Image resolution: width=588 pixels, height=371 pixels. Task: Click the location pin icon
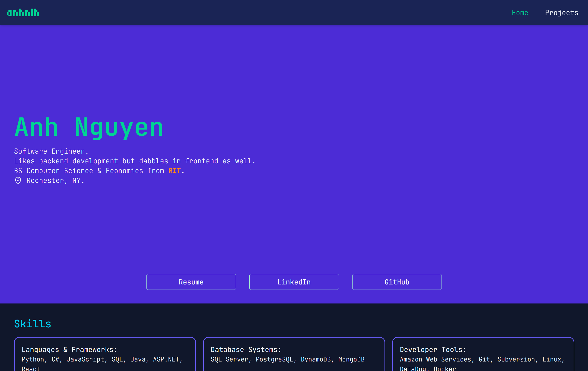pos(18,180)
